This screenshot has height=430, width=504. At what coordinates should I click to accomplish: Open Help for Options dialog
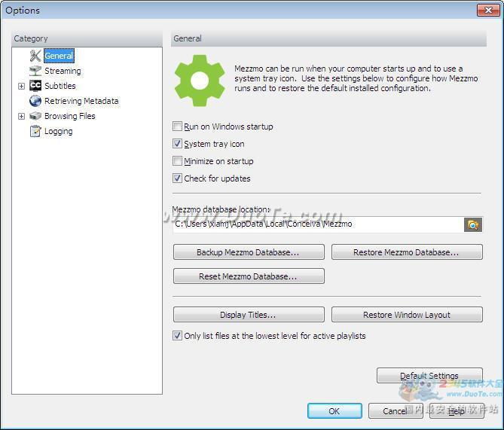tap(457, 410)
